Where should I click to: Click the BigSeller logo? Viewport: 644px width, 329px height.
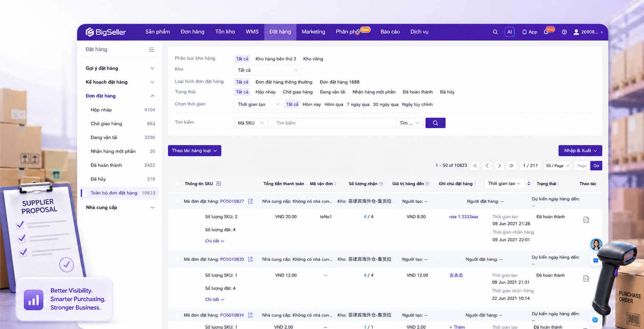[106, 32]
